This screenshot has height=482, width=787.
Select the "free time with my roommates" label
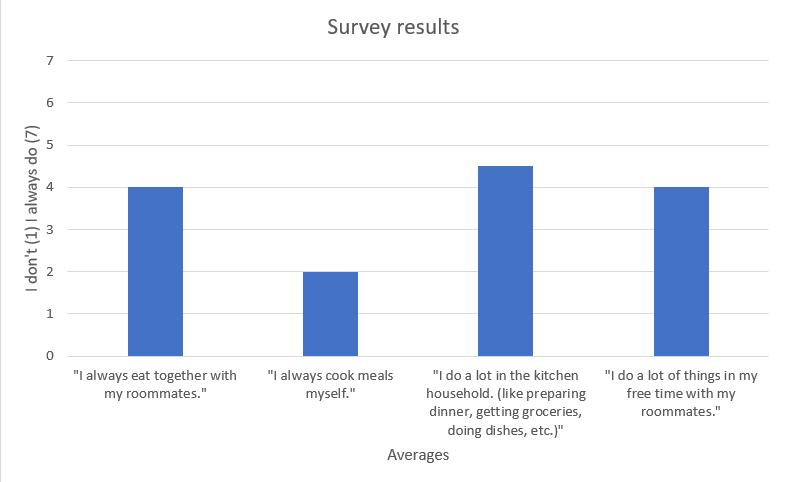pyautogui.click(x=681, y=394)
